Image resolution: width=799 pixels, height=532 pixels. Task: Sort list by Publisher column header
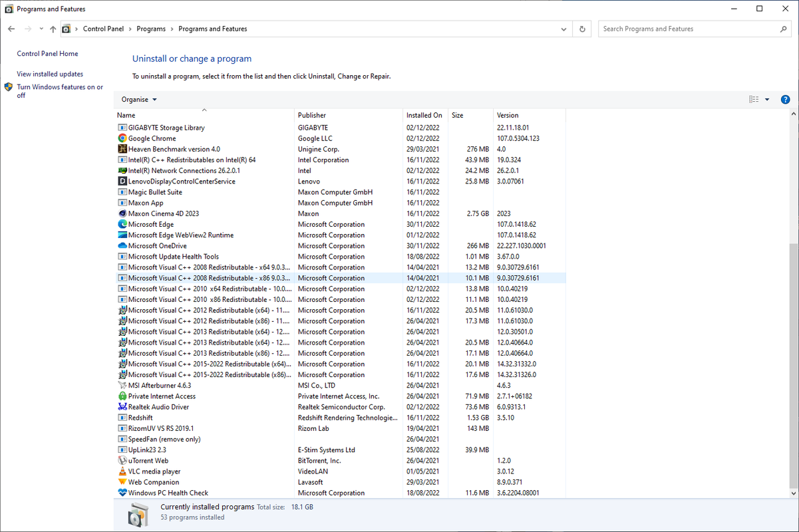349,115
